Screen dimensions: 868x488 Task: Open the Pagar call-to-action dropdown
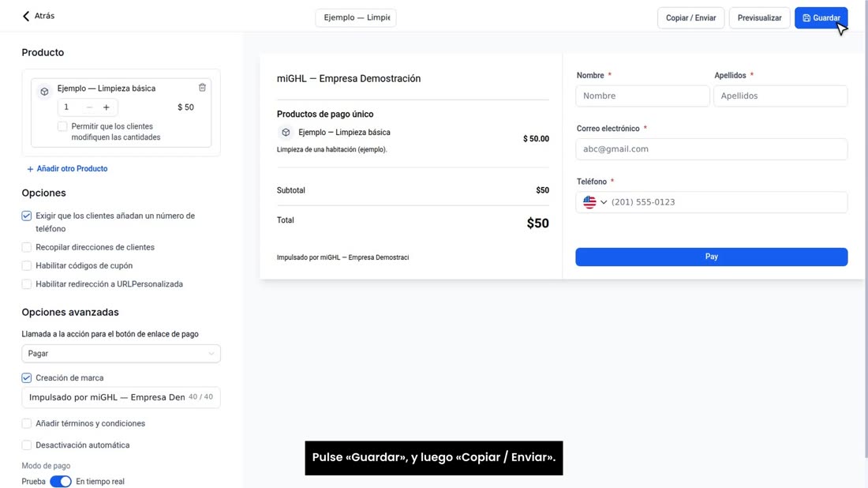(121, 354)
